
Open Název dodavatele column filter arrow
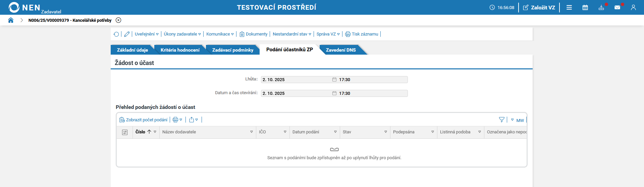tap(252, 132)
